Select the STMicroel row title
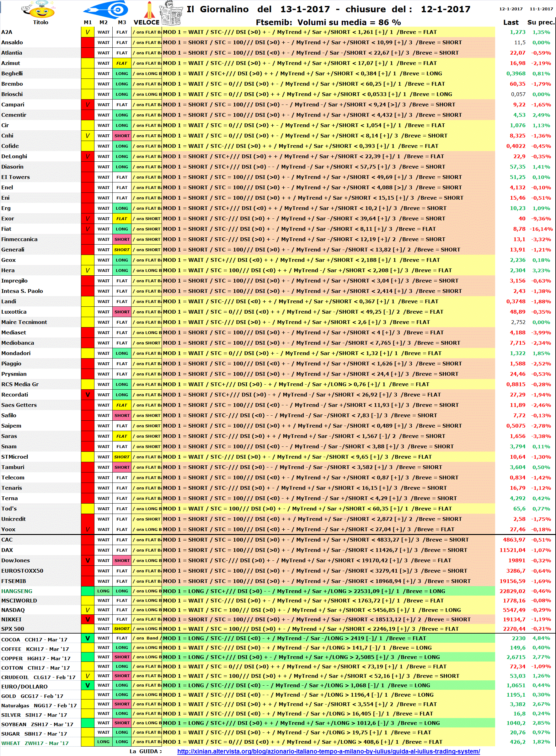The image size is (556, 756). point(14,457)
